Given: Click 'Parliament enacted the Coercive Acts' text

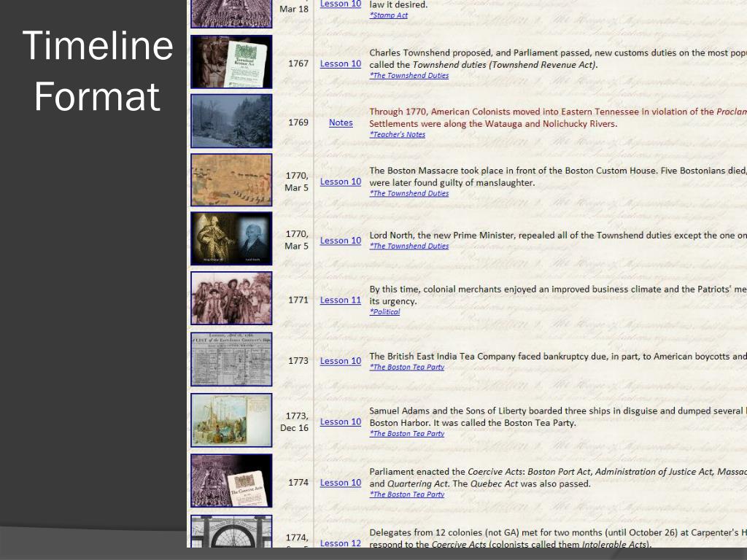Looking at the screenshot, I should point(558,478).
